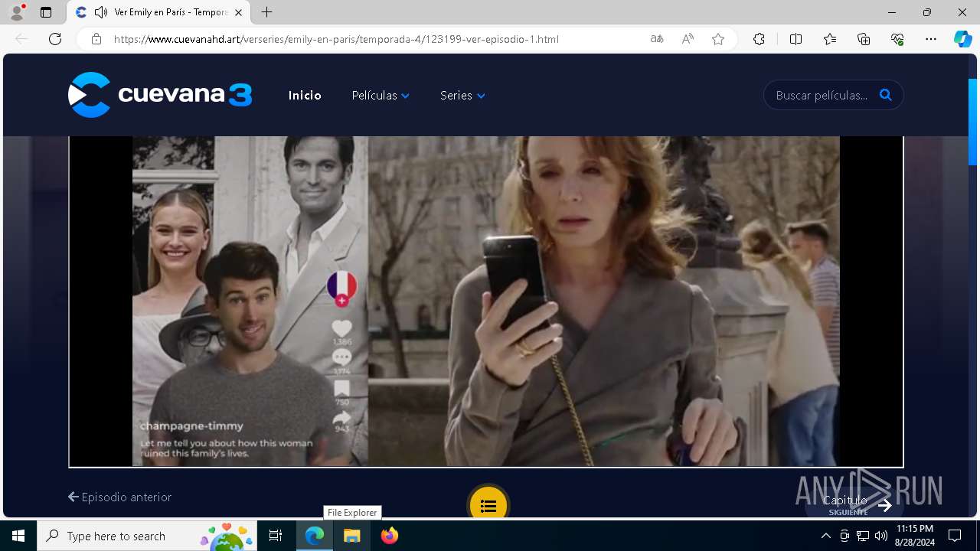Open the yellow episode list button
The image size is (980, 551).
click(x=488, y=505)
